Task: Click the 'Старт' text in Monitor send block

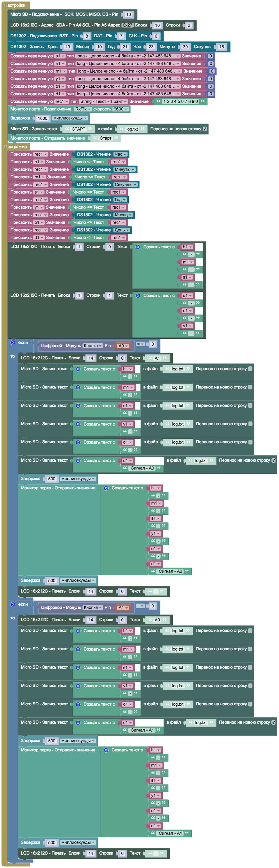Action: coord(105,138)
